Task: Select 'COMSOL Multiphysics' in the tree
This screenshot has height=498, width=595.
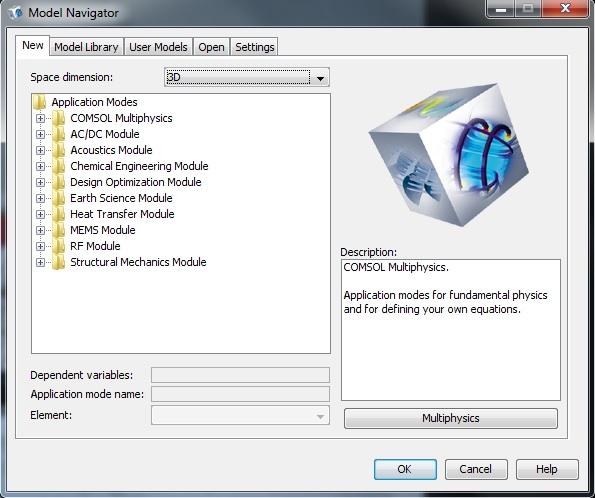Action: tap(121, 118)
